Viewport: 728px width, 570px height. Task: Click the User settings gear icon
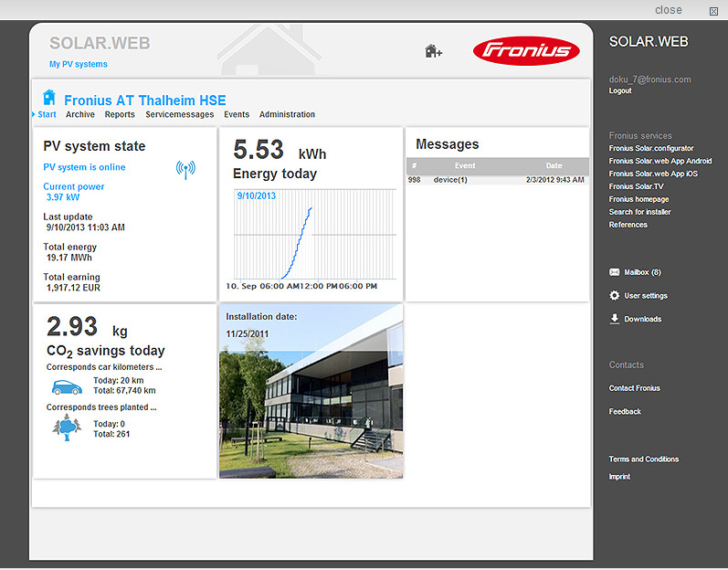614,295
